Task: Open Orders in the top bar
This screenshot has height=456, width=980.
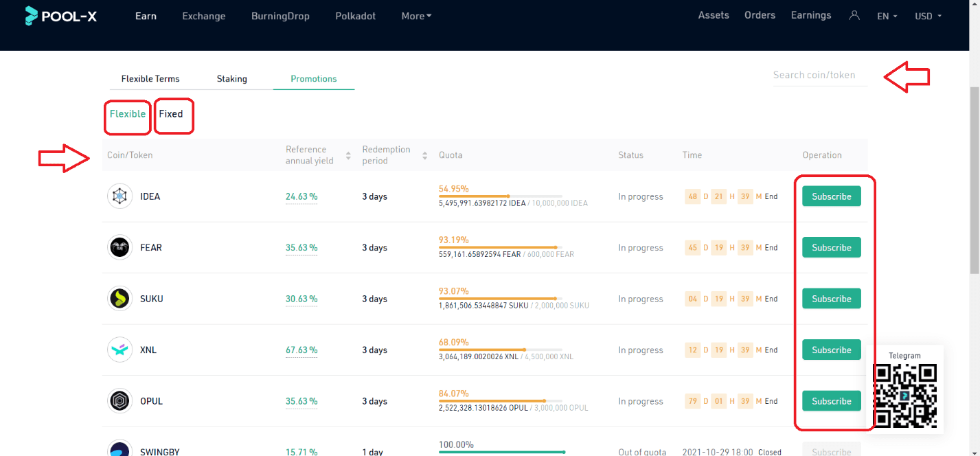Action: 760,15
